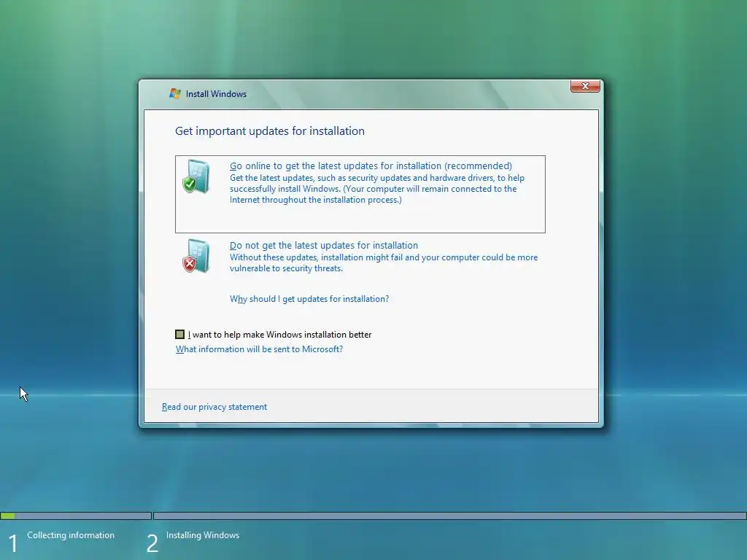The image size is (747, 560).
Task: Click the red shield no-updates icon
Action: tap(196, 256)
